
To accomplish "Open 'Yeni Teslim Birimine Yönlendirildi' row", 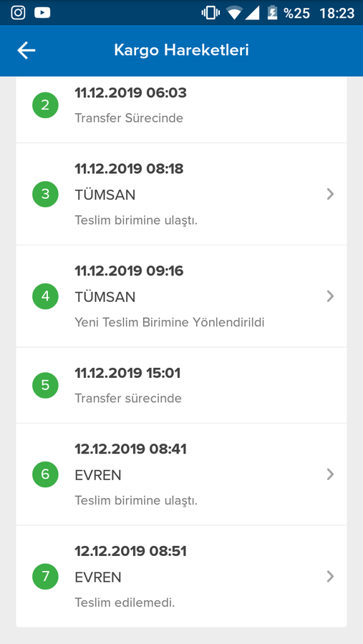I will tap(181, 296).
